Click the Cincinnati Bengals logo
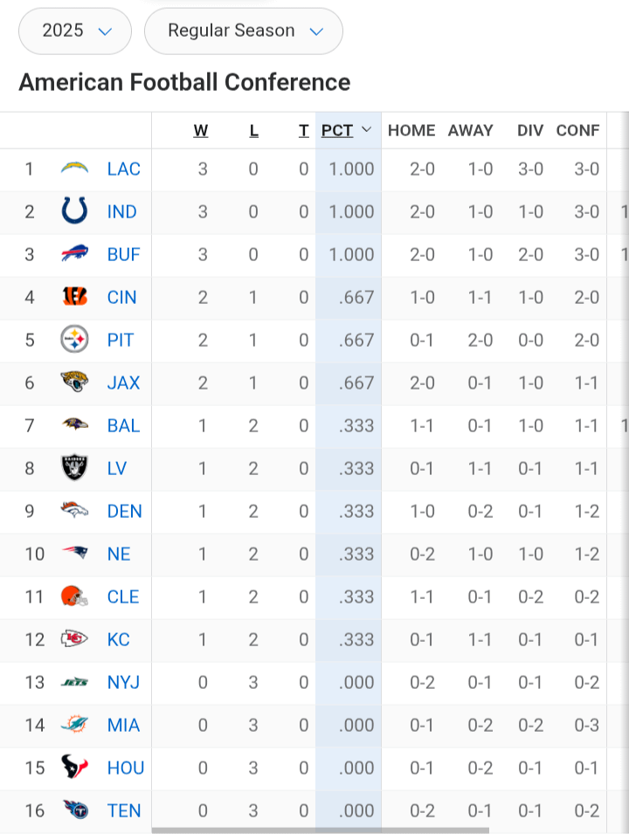The height and width of the screenshot is (840, 629). click(x=74, y=297)
